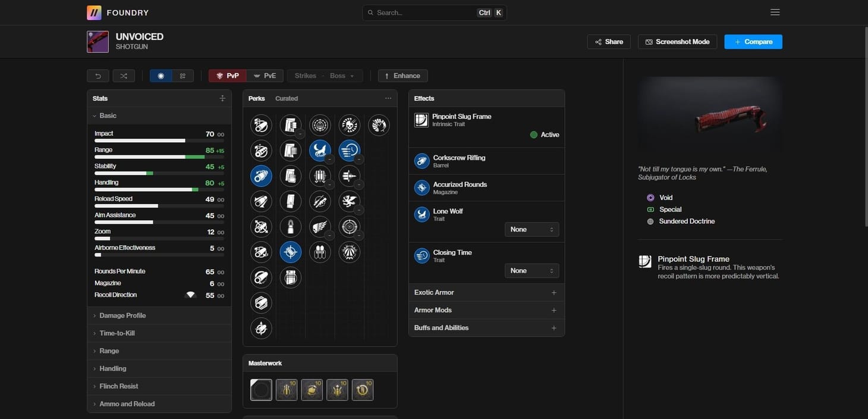Expand the Exotic Armor section

(433, 291)
